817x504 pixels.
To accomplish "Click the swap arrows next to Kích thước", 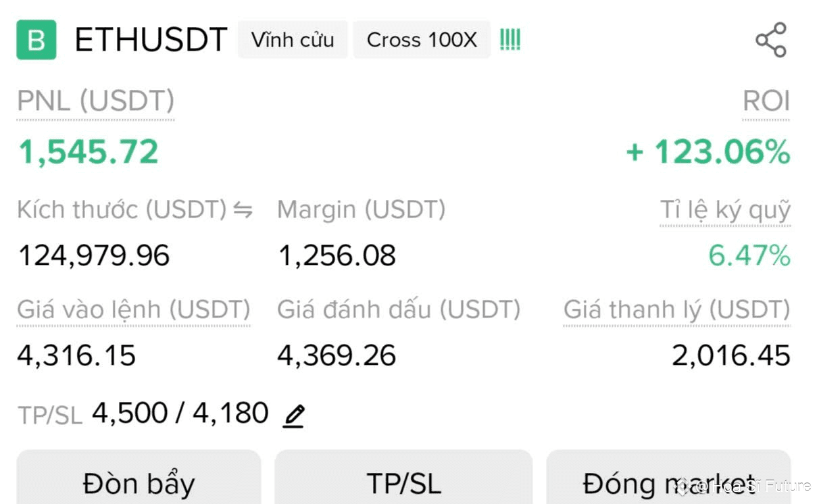I will [245, 209].
